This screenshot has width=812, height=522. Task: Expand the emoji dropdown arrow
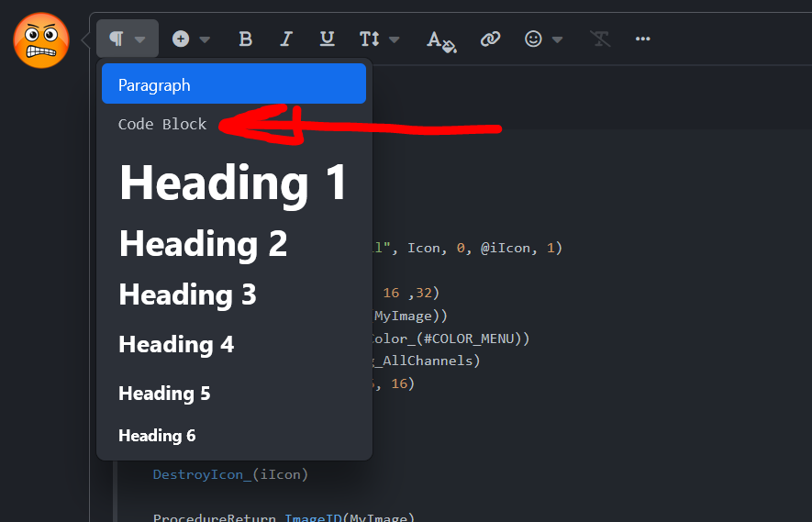557,39
